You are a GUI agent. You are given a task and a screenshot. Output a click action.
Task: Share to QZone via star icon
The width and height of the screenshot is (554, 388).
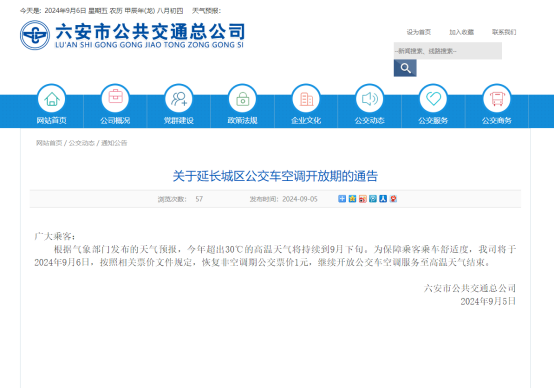[x=352, y=199]
